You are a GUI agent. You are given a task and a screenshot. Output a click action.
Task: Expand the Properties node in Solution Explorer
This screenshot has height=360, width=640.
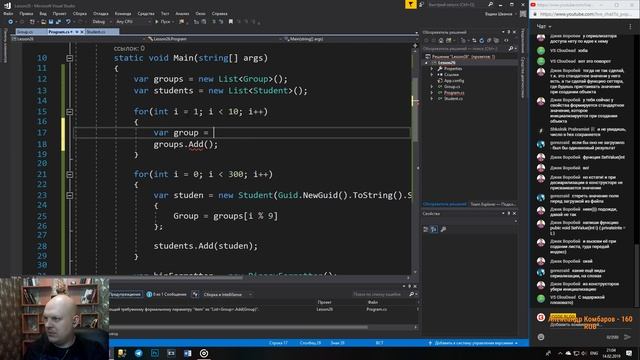pyautogui.click(x=431, y=69)
